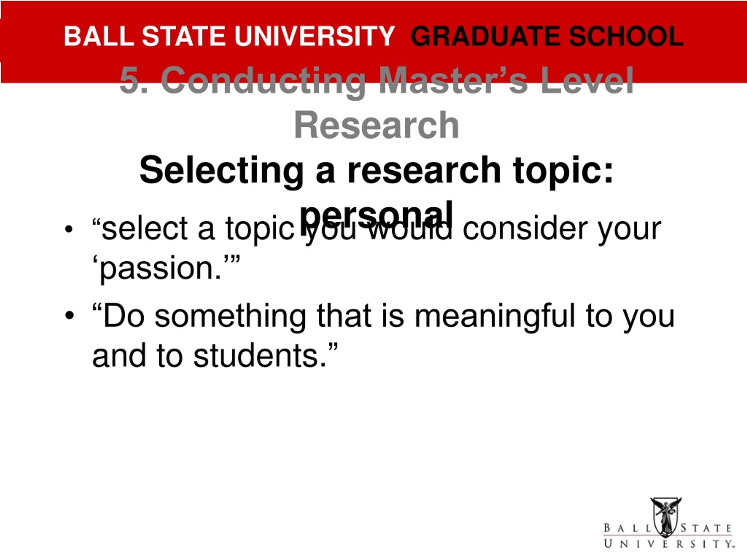Click the gray 'Research' title word

(376, 125)
